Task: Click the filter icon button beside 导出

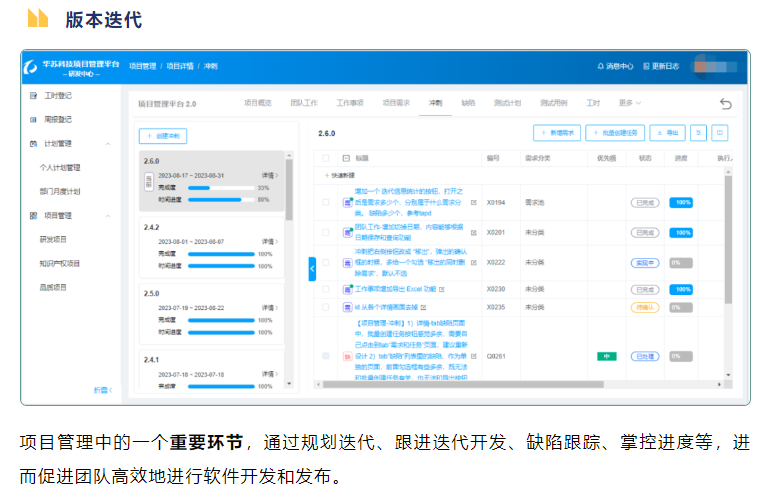Action: coord(699,132)
